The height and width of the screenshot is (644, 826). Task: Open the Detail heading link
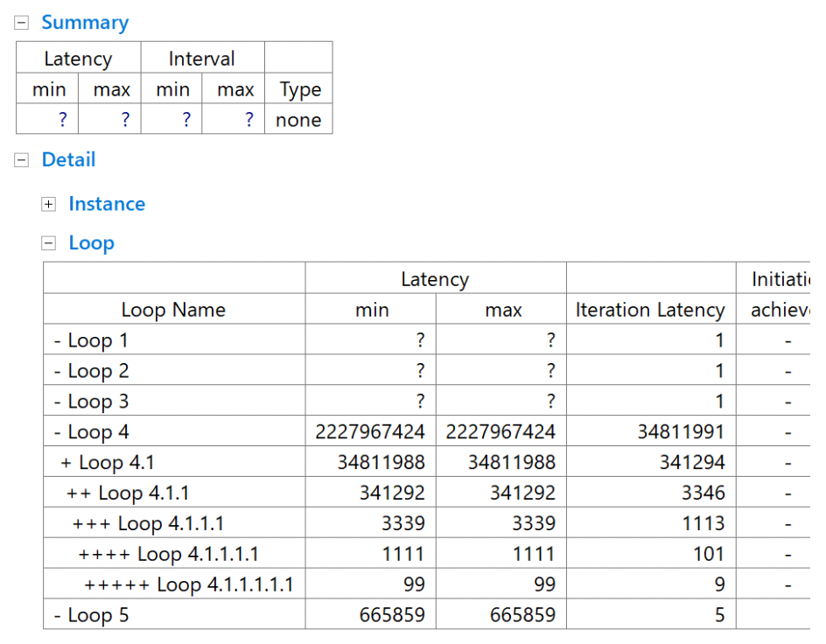pos(68,159)
